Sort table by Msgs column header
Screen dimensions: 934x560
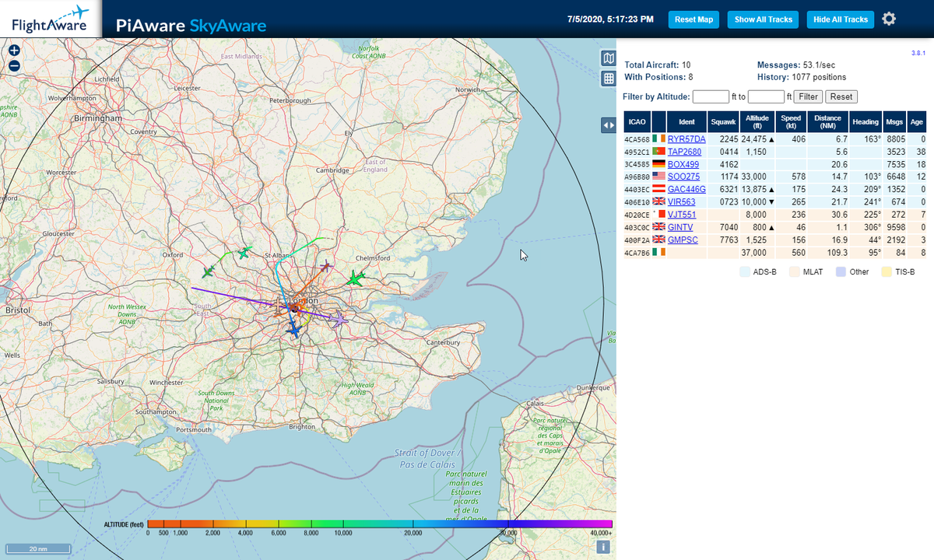[x=894, y=121]
